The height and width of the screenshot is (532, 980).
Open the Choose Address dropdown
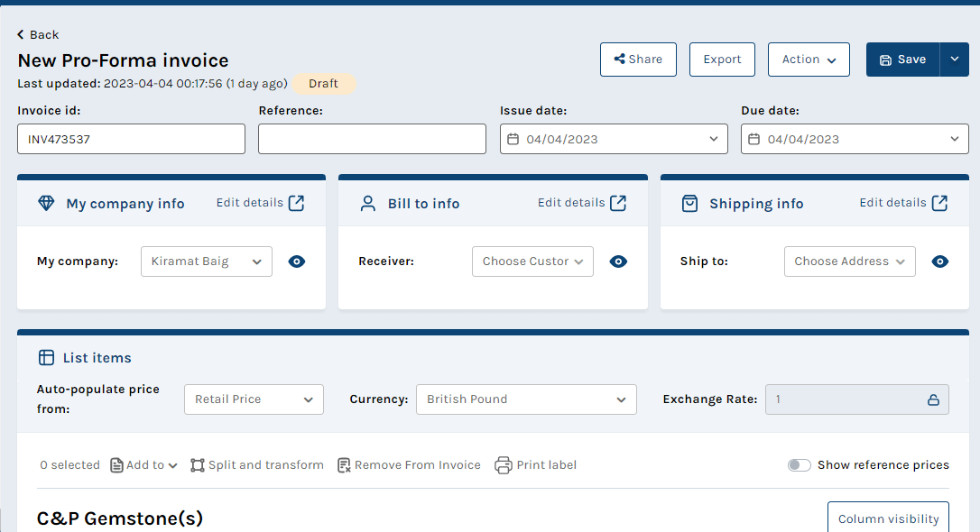[849, 261]
